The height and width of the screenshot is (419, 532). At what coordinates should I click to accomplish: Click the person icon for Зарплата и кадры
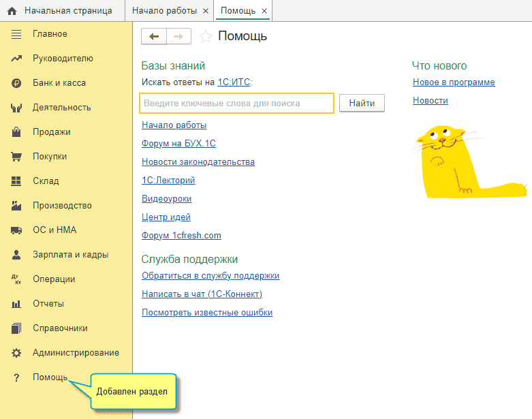(16, 255)
